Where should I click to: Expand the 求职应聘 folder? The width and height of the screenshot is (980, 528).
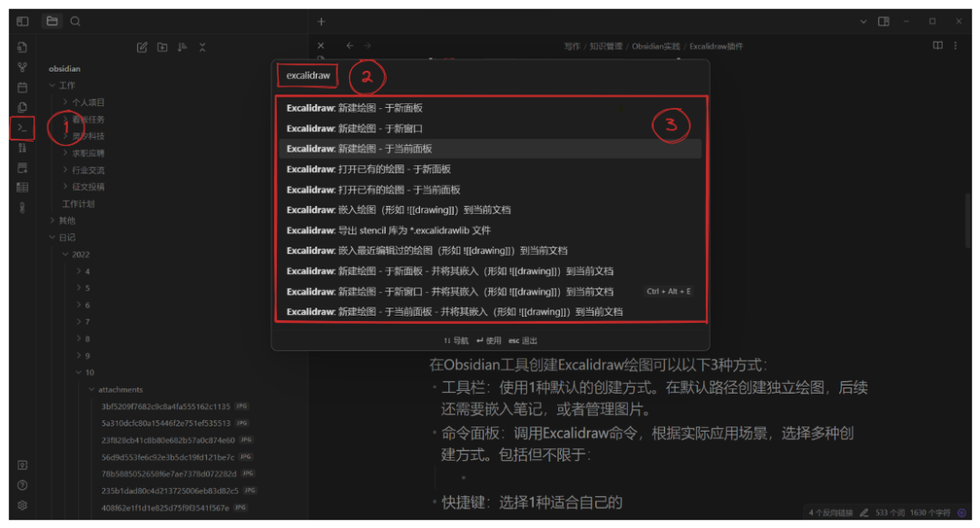[x=65, y=152]
